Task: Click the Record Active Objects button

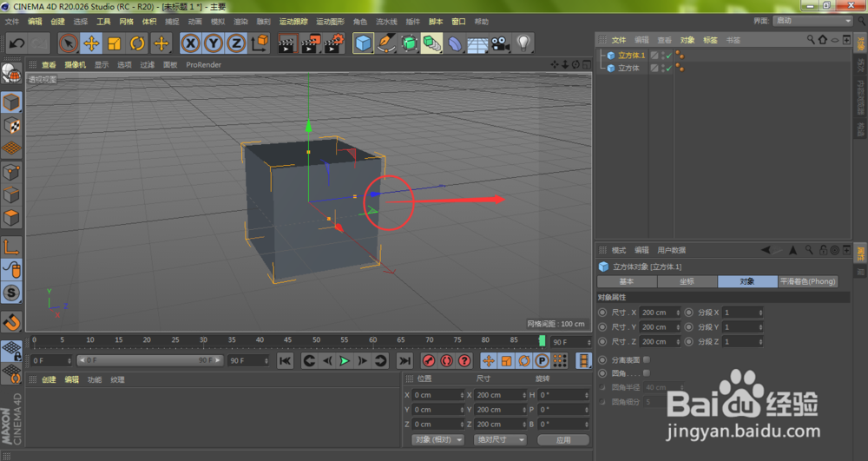Action: click(429, 361)
